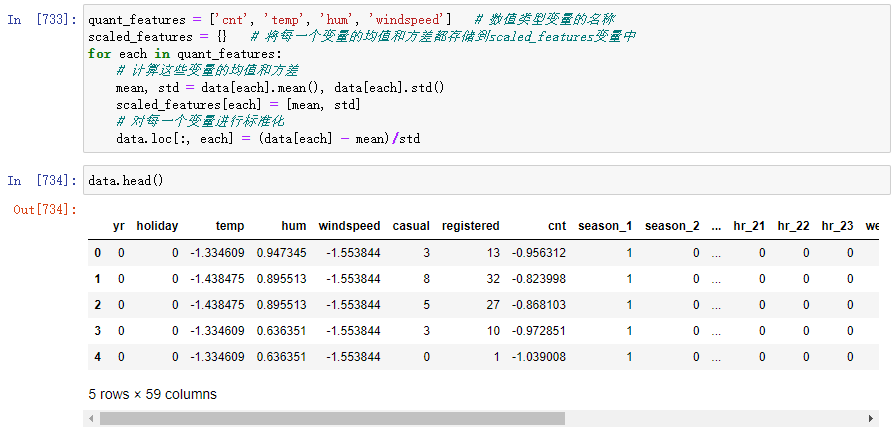Click row index 1 in the table

click(98, 279)
